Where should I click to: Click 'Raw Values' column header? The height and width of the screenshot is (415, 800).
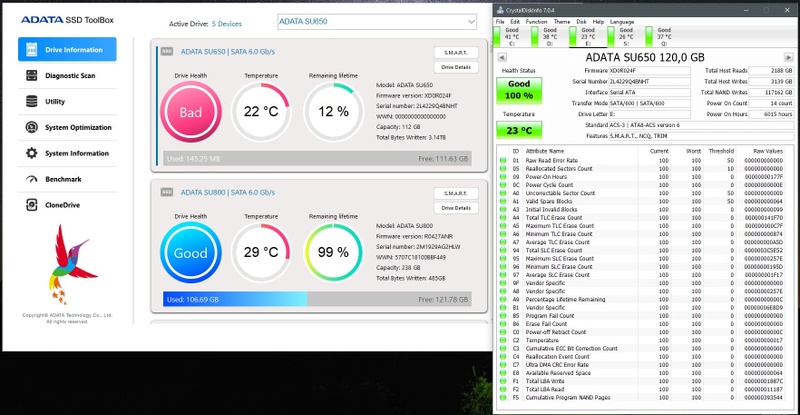point(768,151)
